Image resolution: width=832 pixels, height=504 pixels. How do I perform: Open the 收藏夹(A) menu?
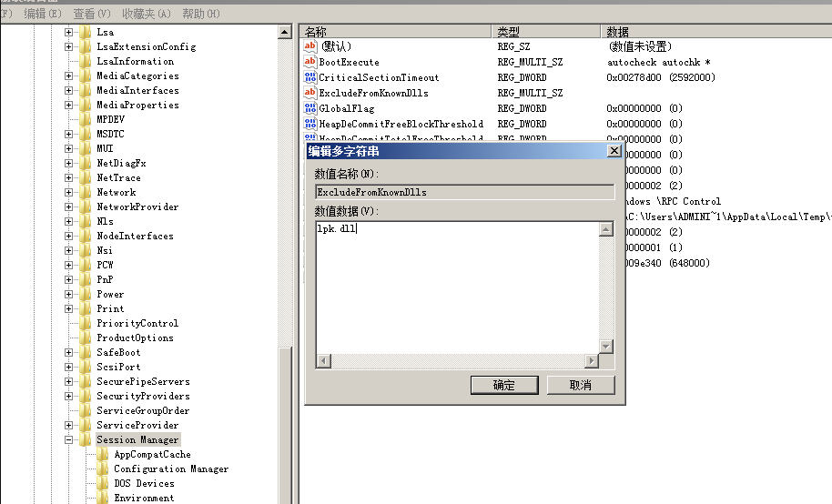click(146, 14)
